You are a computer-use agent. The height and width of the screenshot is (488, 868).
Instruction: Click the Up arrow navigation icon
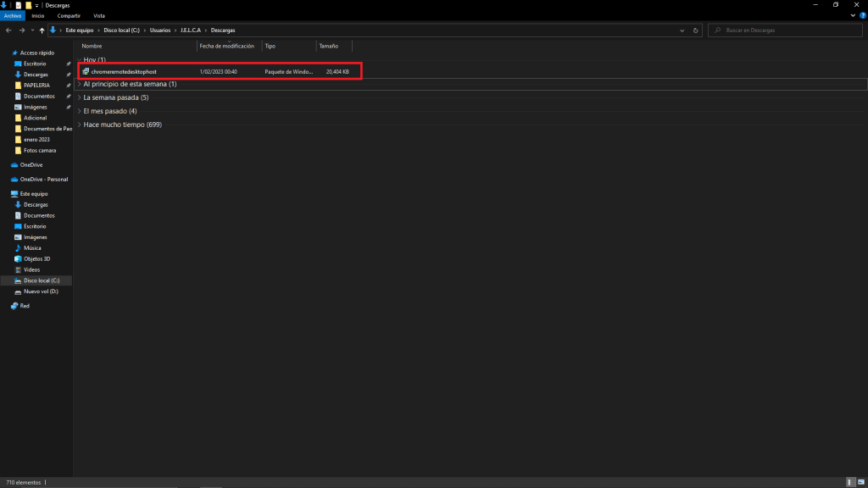point(42,30)
